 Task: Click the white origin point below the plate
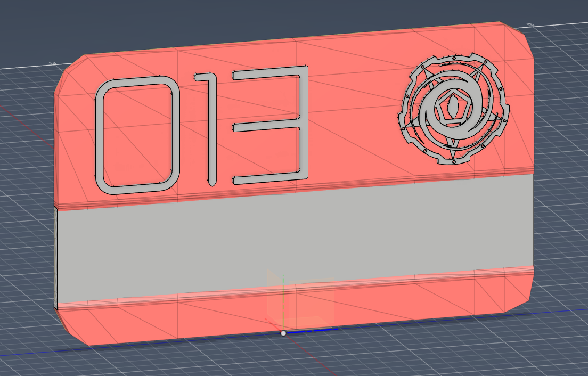(283, 333)
